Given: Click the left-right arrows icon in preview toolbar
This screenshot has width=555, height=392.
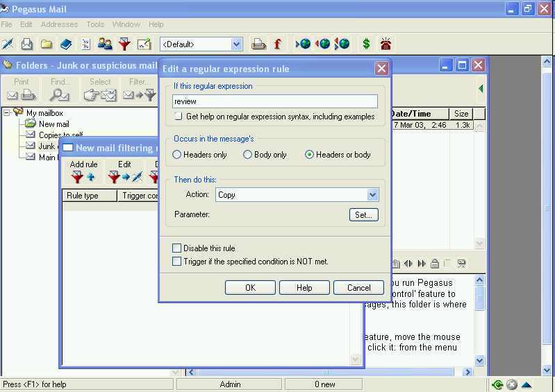Looking at the screenshot, I should pos(408,264).
